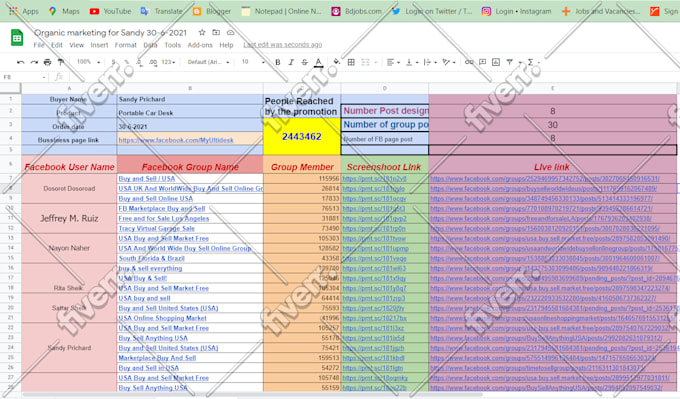Open the Add-ons menu
The width and height of the screenshot is (680, 399).
point(200,45)
